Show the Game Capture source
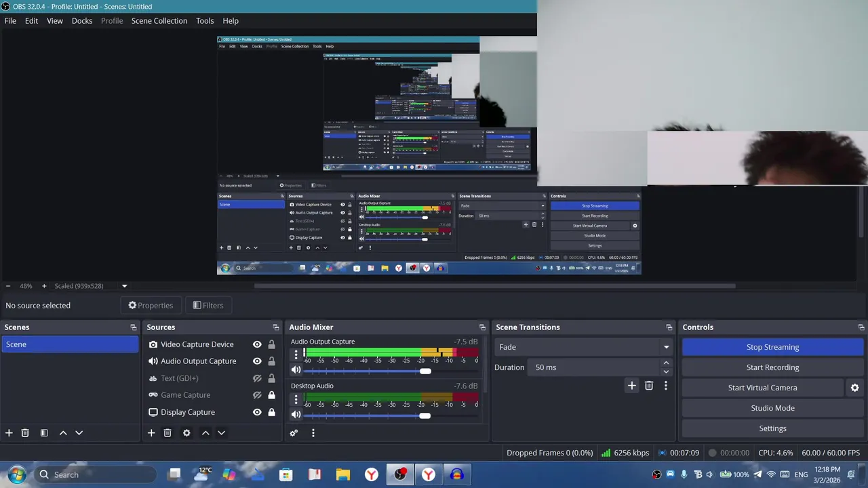 coord(257,395)
